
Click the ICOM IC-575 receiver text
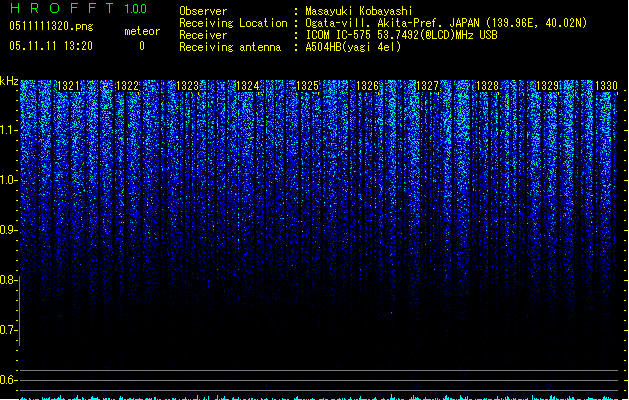401,35
